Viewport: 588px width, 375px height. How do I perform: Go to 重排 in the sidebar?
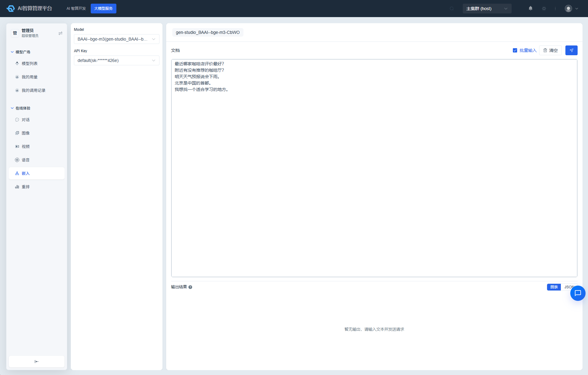point(37,187)
